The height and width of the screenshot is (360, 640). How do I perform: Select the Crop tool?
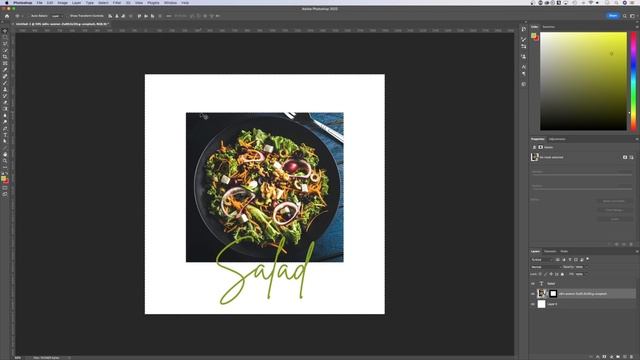point(5,57)
